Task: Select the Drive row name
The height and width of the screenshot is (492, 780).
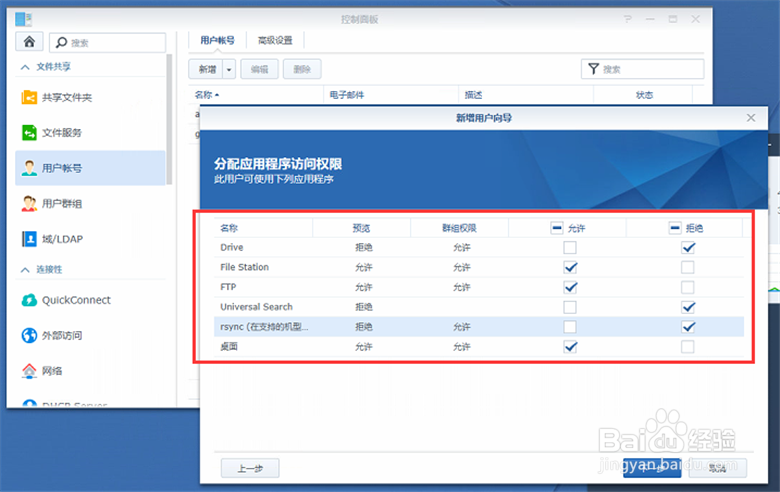Action: click(x=232, y=247)
